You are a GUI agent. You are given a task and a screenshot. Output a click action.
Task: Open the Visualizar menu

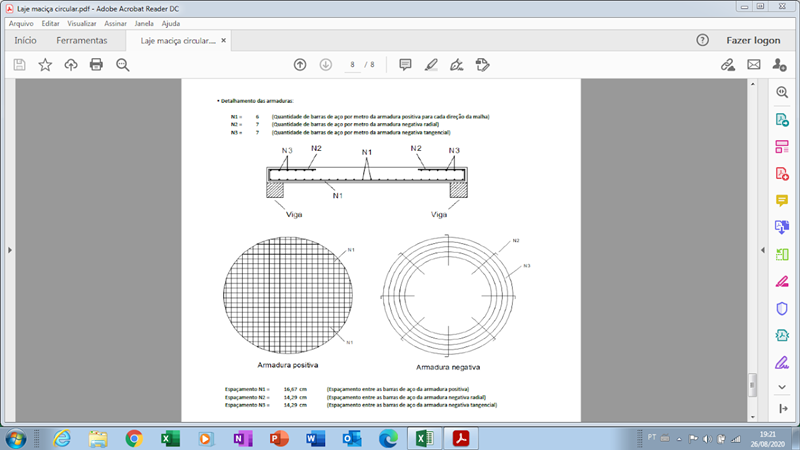[x=82, y=23]
